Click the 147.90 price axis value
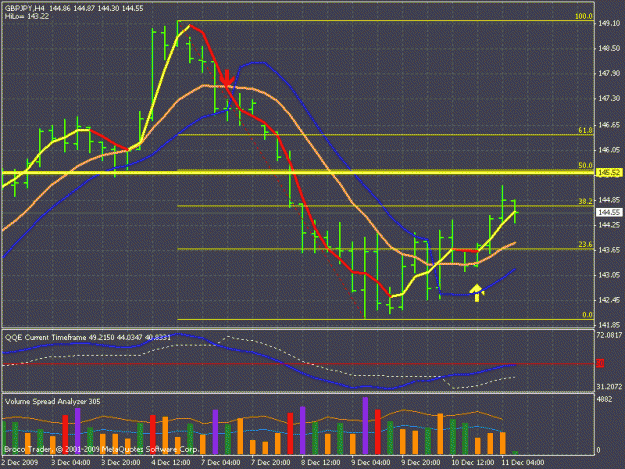The width and height of the screenshot is (625, 469). (x=609, y=74)
